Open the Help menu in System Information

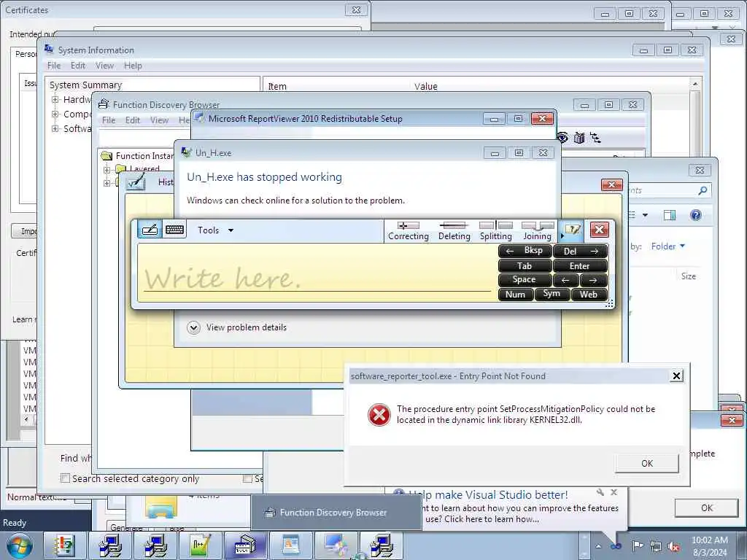click(133, 66)
